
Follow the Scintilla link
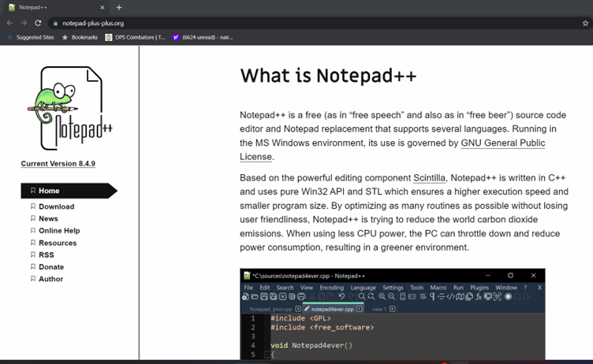pyautogui.click(x=429, y=177)
